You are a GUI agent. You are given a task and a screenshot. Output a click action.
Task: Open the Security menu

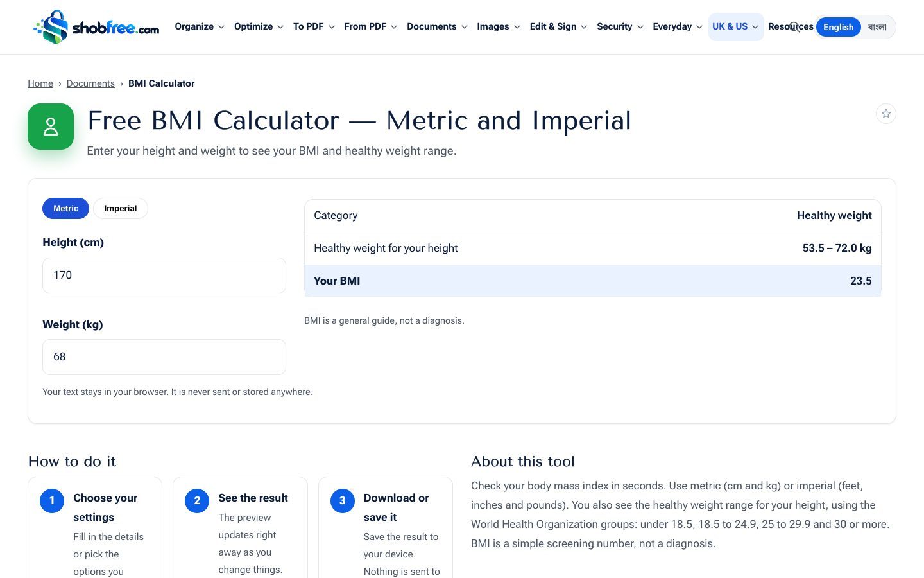tap(620, 27)
